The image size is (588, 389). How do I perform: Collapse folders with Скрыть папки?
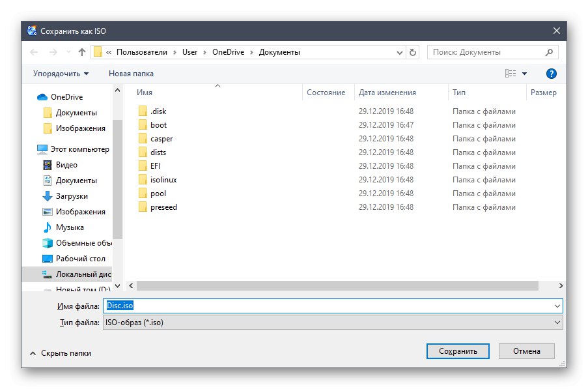coord(61,353)
